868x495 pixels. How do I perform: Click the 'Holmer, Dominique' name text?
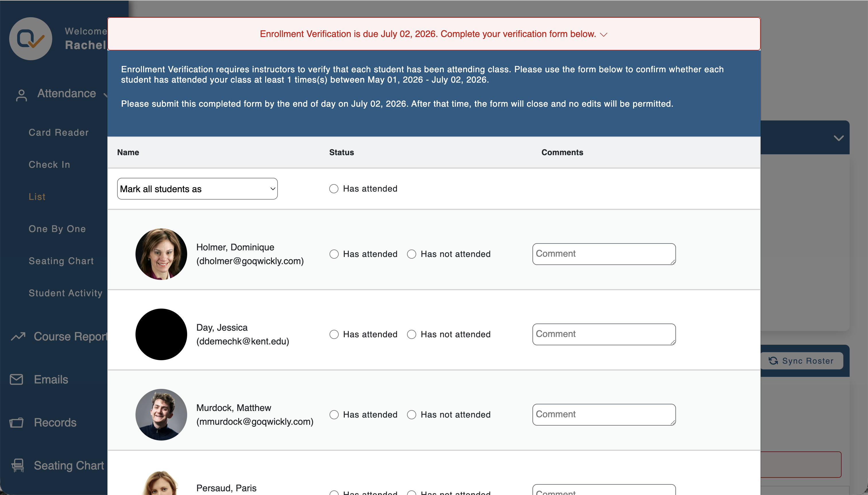tap(235, 247)
